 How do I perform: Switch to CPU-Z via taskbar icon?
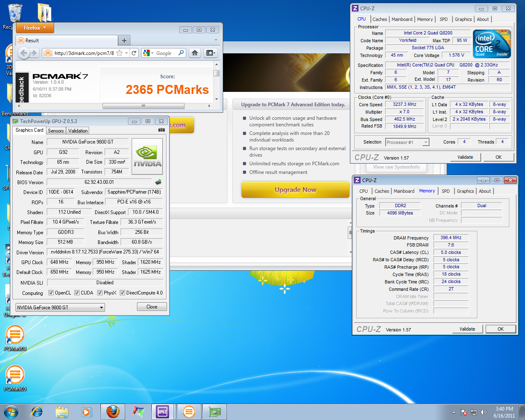pos(162,411)
